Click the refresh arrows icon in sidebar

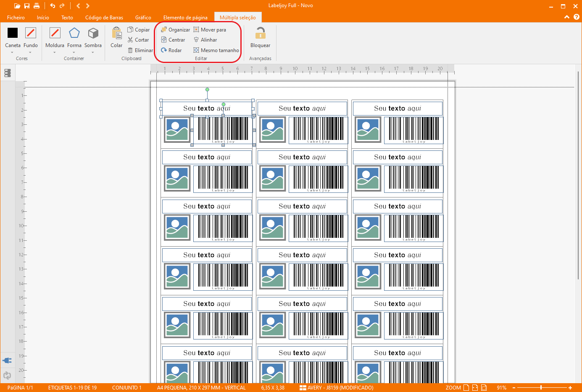tap(7, 375)
